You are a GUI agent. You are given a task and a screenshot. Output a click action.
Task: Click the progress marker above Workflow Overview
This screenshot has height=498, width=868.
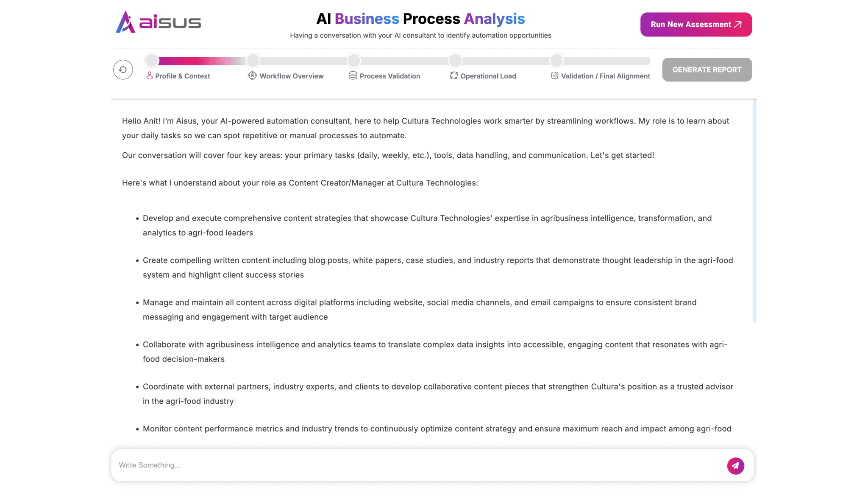(x=253, y=61)
